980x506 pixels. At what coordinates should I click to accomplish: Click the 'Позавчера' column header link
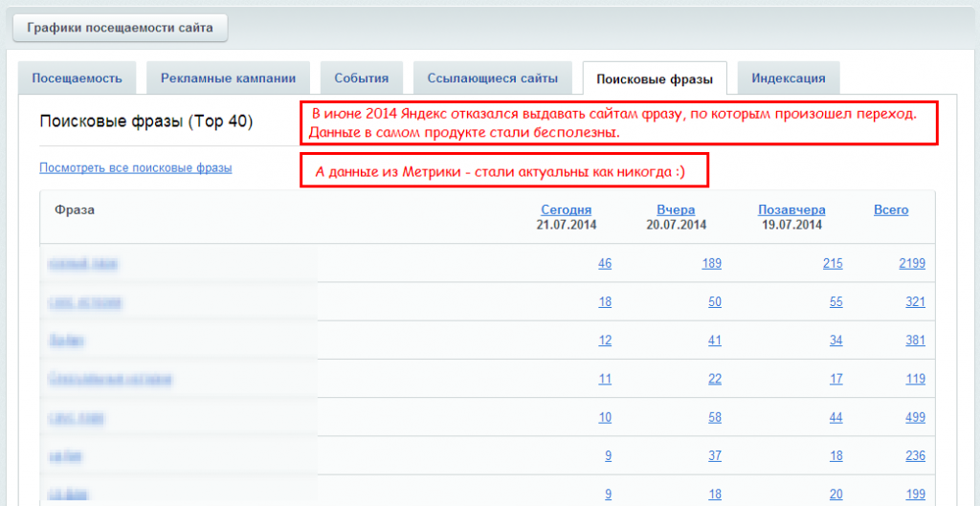click(x=791, y=209)
